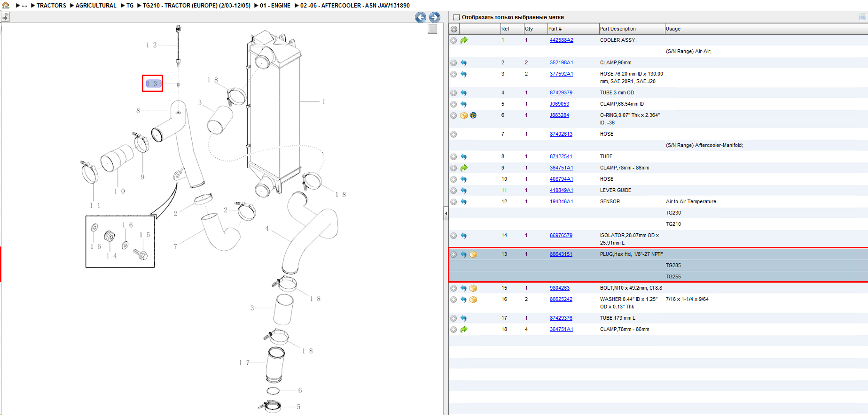
Task: Expand the O-RING row plus button
Action: (454, 115)
